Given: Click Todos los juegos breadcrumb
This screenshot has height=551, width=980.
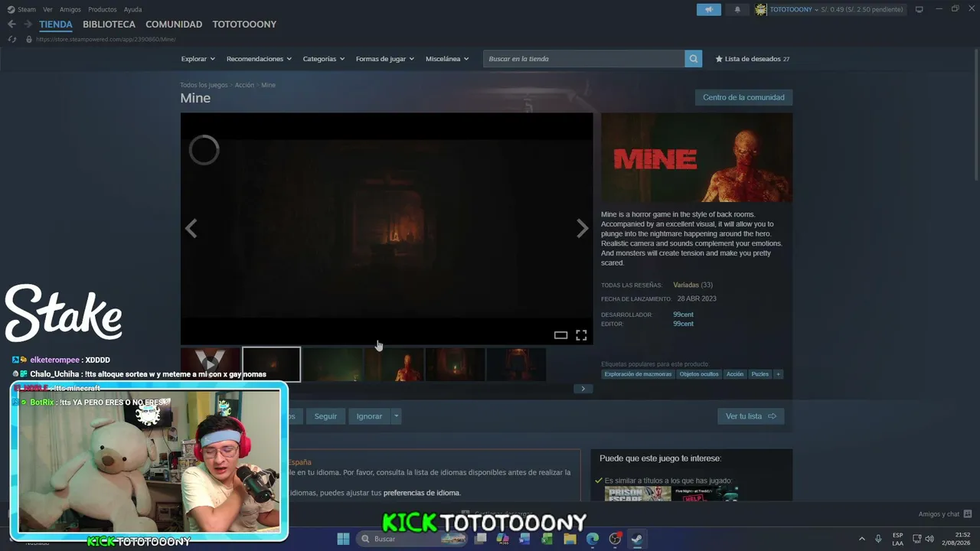Looking at the screenshot, I should coord(204,85).
